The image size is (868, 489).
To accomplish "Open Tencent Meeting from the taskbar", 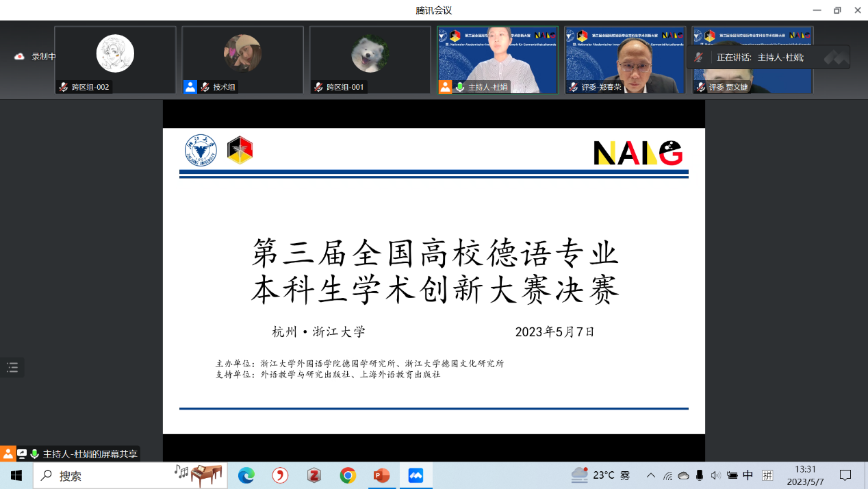I will point(416,475).
